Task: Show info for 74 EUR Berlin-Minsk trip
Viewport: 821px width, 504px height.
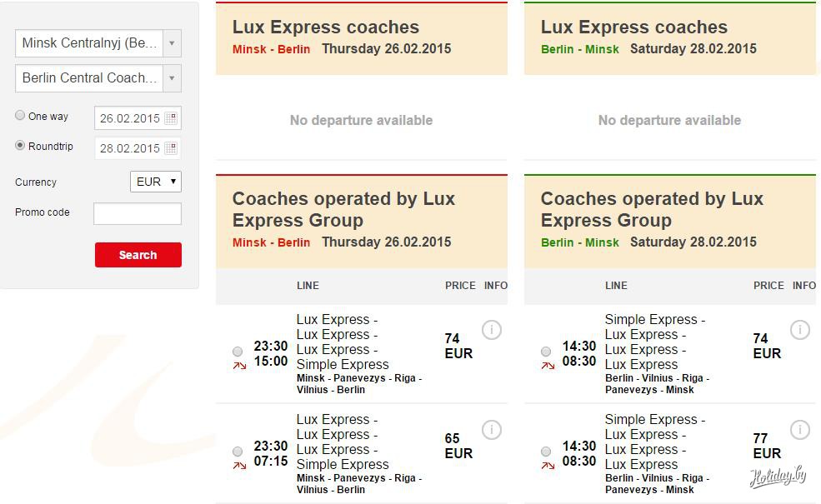Action: 800,330
